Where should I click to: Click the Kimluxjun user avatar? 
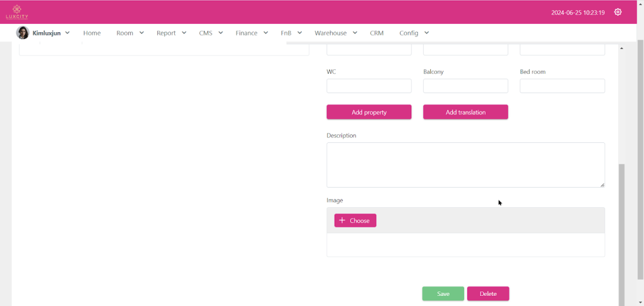[23, 33]
